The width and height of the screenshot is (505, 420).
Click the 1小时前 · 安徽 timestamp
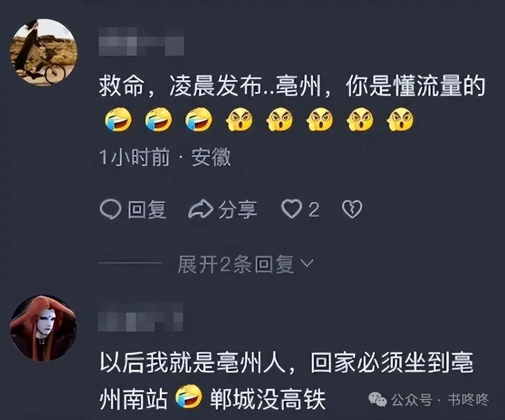(x=165, y=157)
